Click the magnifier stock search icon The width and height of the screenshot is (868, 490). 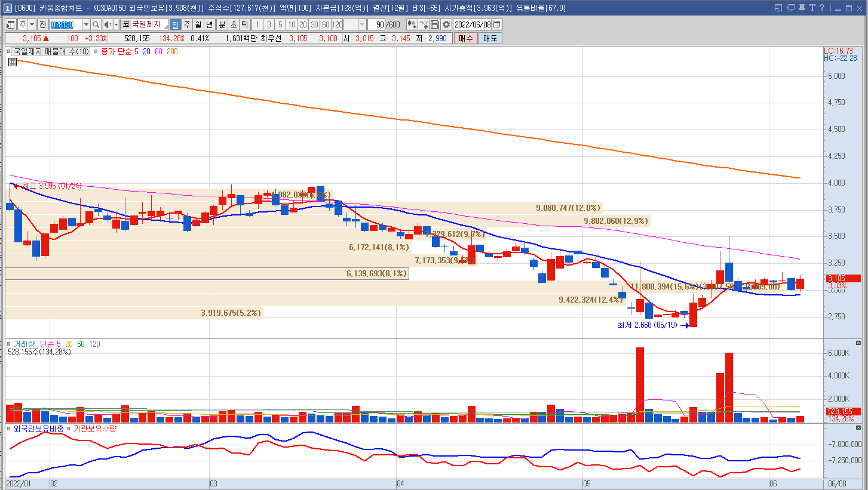tap(96, 24)
